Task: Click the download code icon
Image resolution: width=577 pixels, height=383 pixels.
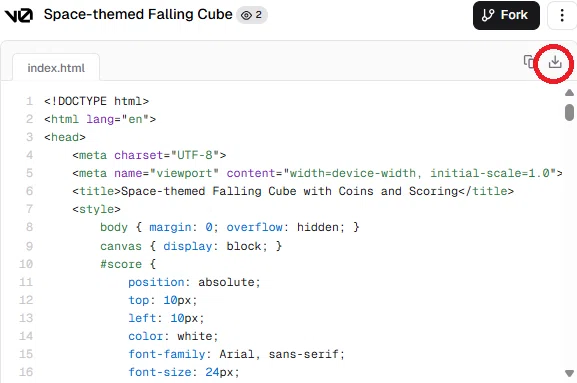Action: point(555,62)
